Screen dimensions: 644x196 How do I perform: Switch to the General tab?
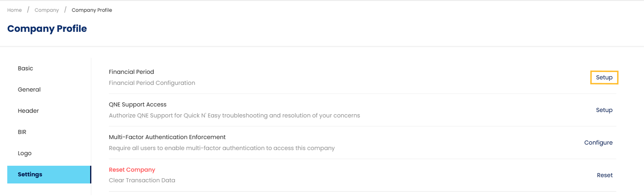pos(29,90)
